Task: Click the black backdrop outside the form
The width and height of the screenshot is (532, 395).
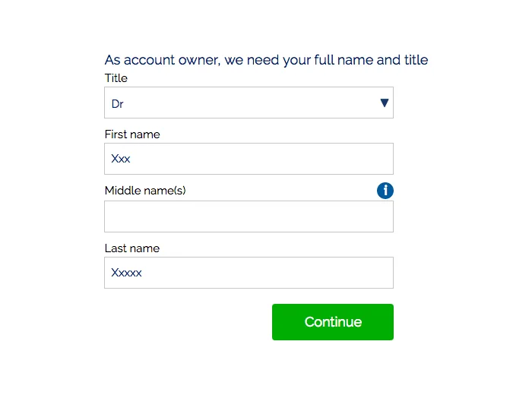Action: point(46,197)
